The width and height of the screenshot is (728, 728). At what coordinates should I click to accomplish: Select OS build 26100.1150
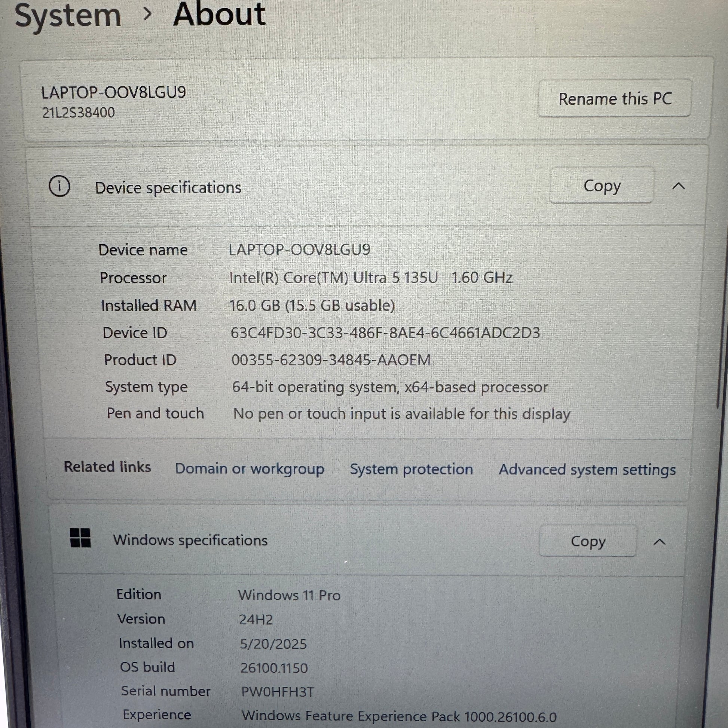click(274, 668)
